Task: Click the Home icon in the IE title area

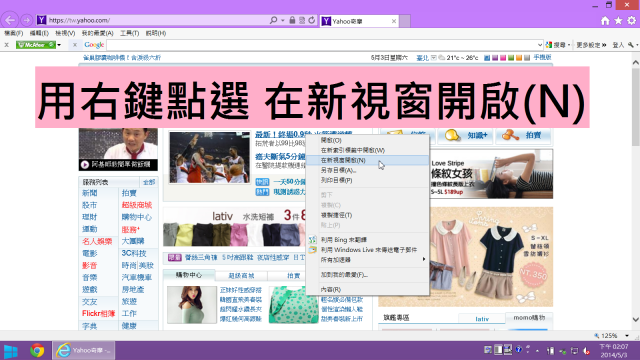Action: click(605, 20)
